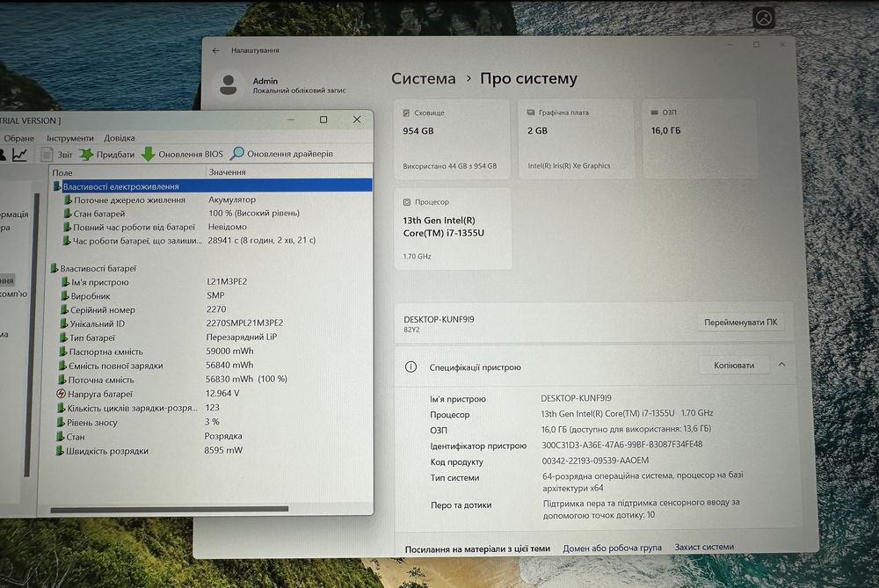The width and height of the screenshot is (879, 588).
Task: Click the Копіювати button
Action: (x=734, y=366)
